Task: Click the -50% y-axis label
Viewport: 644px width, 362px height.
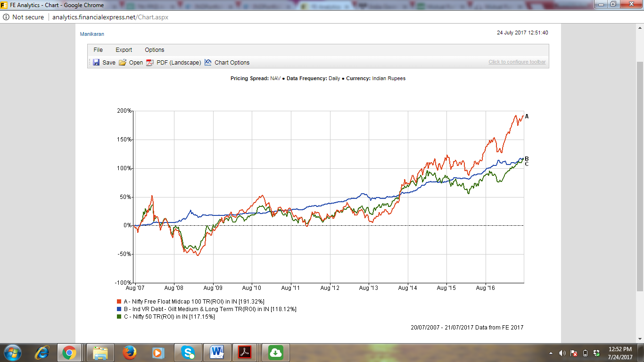Action: (x=125, y=254)
